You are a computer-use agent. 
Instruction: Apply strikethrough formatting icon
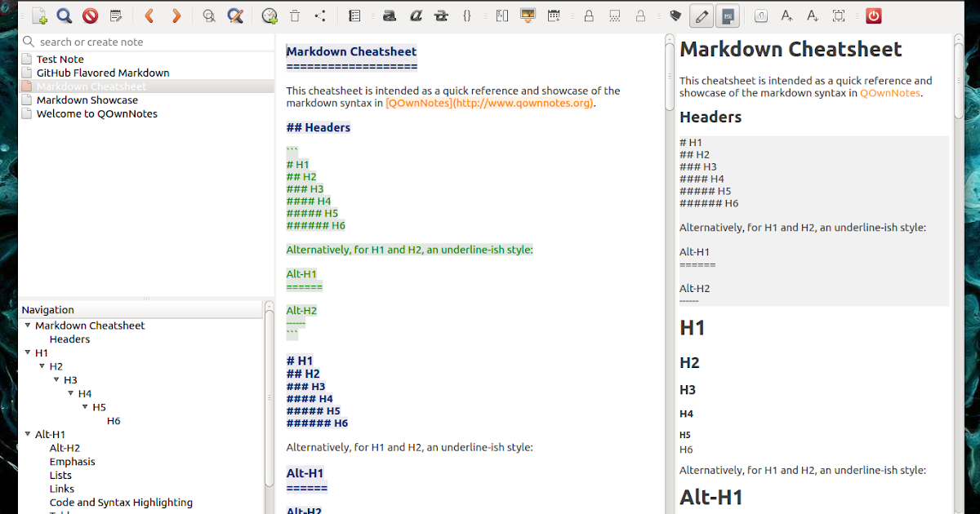pyautogui.click(x=442, y=16)
